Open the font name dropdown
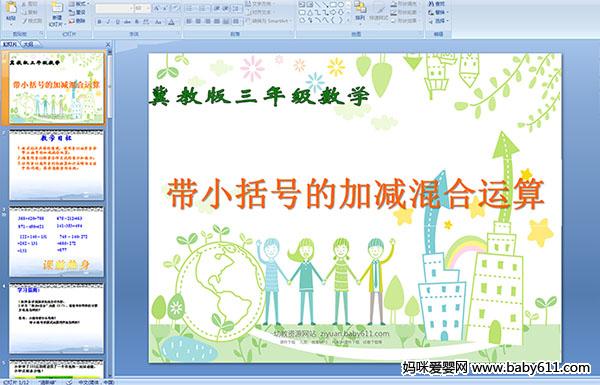This screenshot has height=385, width=600. [x=131, y=8]
